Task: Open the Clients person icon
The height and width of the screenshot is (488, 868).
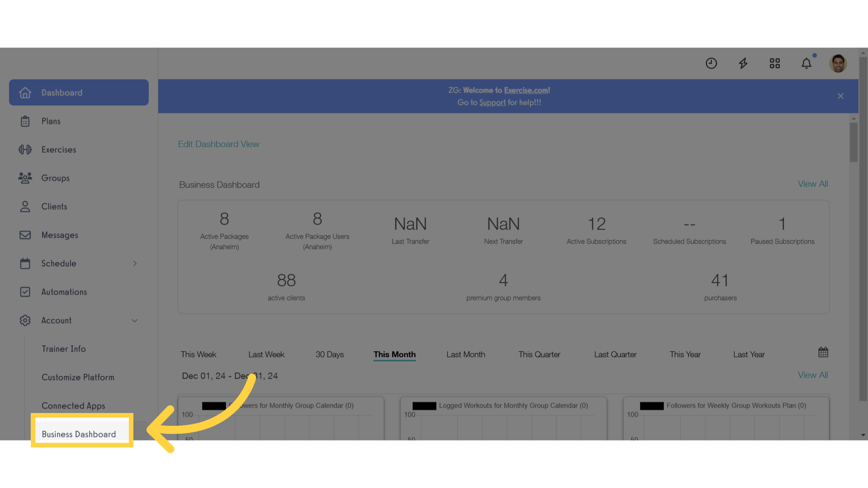Action: (x=25, y=206)
